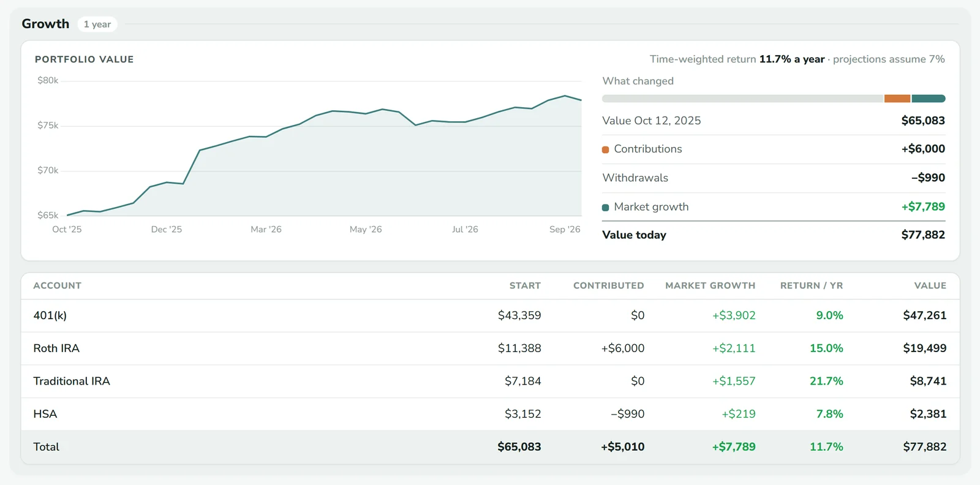Click the What changed heading

pyautogui.click(x=638, y=81)
